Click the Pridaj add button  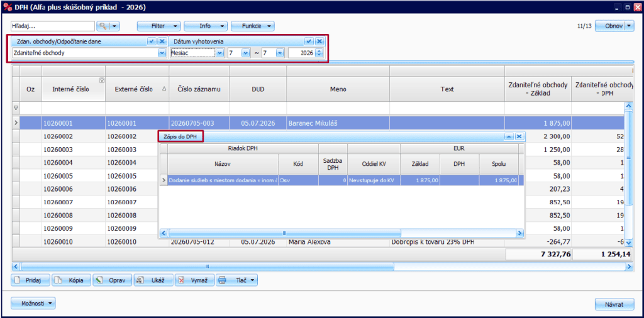(x=31, y=280)
